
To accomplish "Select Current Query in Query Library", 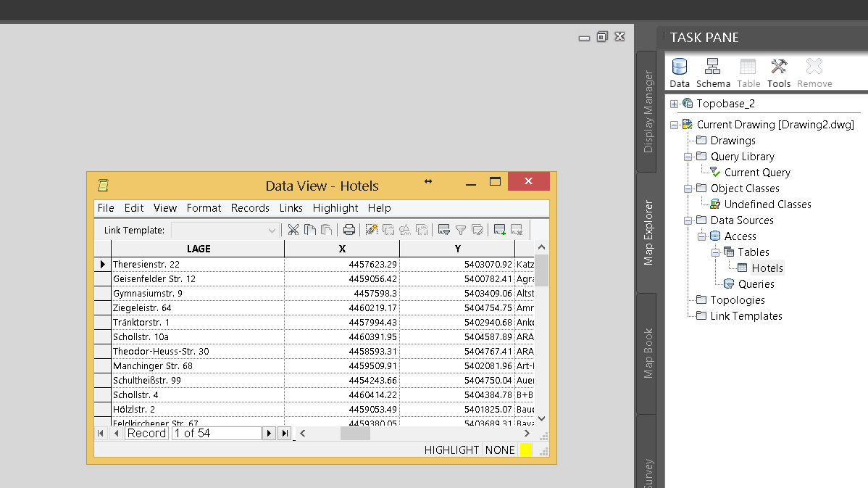I will click(757, 173).
